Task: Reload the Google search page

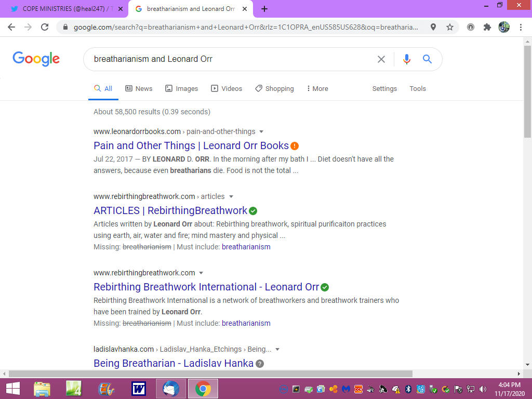Action: [45, 27]
